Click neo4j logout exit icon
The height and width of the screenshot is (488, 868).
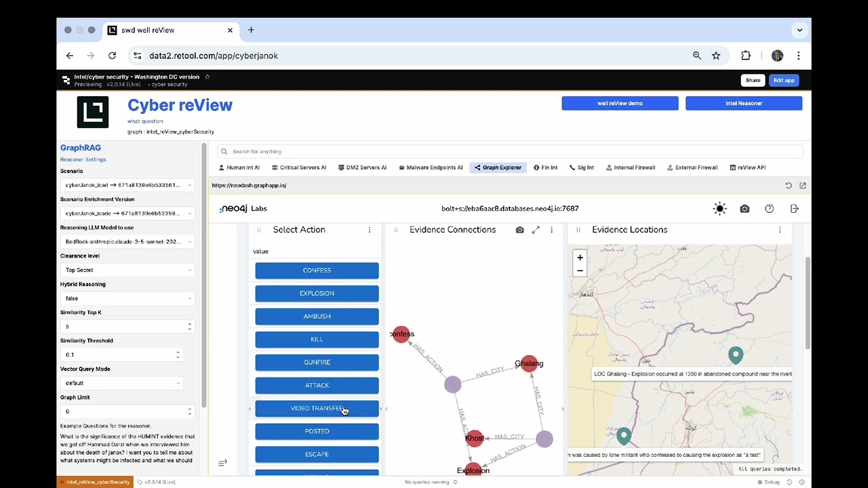tap(794, 209)
